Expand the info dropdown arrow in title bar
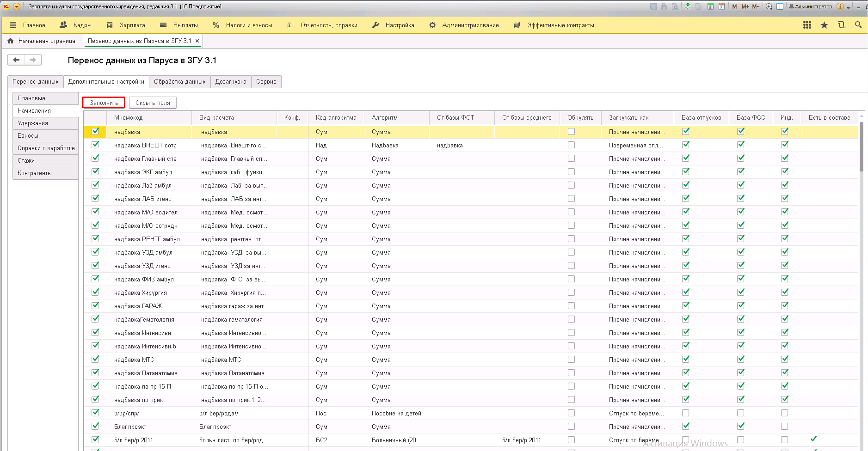This screenshot has width=868, height=451. pos(849,7)
